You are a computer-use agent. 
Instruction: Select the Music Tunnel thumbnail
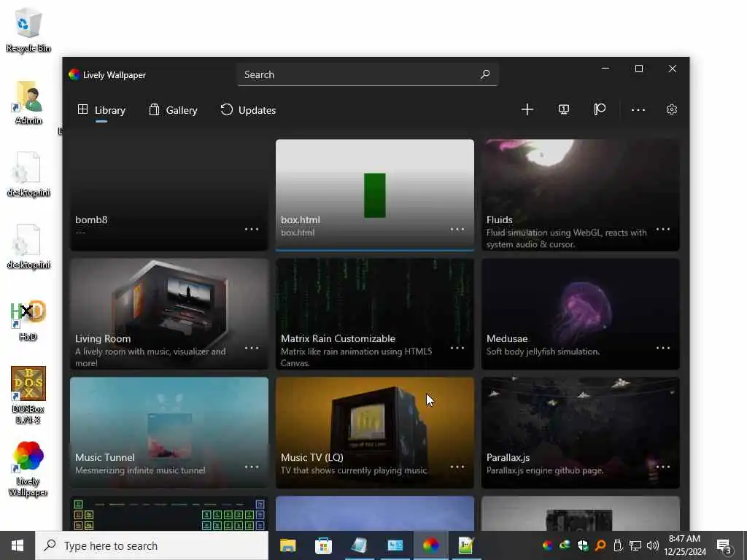coord(169,432)
